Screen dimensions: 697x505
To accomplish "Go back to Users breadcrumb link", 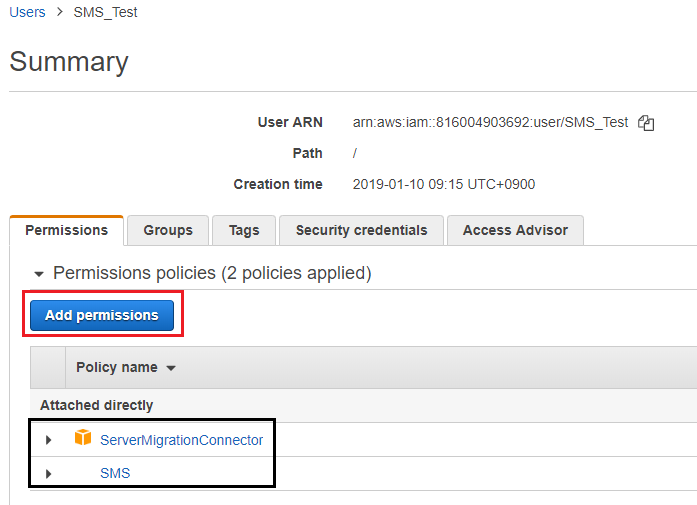I will coord(27,12).
